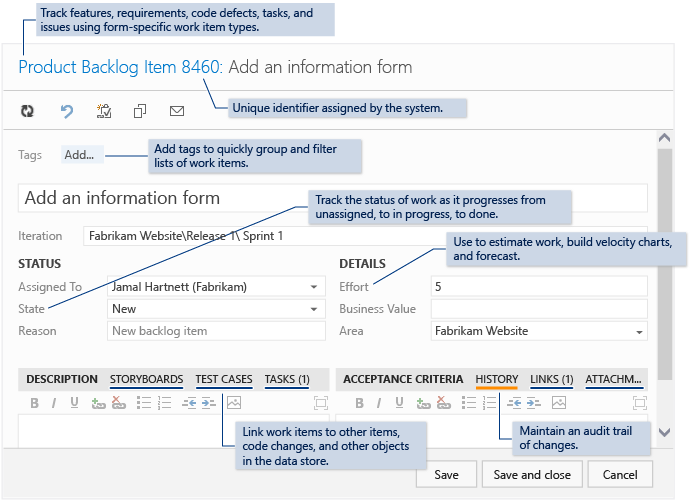Toggle bold in Description editor toolbar

click(x=34, y=403)
